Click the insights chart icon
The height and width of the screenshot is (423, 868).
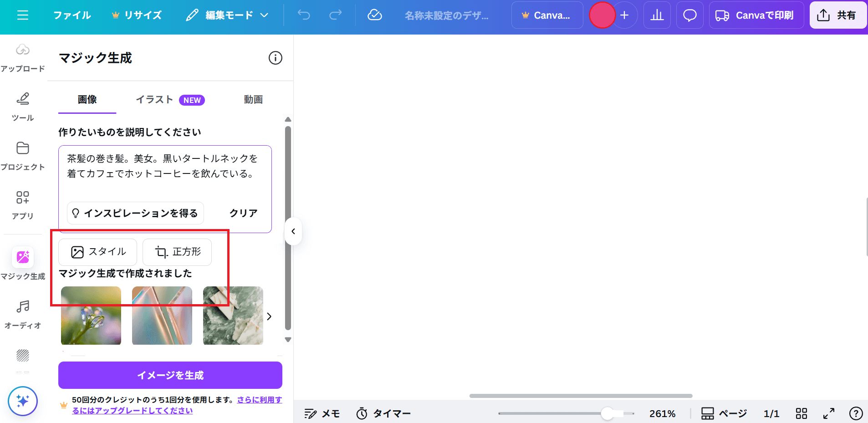click(657, 15)
